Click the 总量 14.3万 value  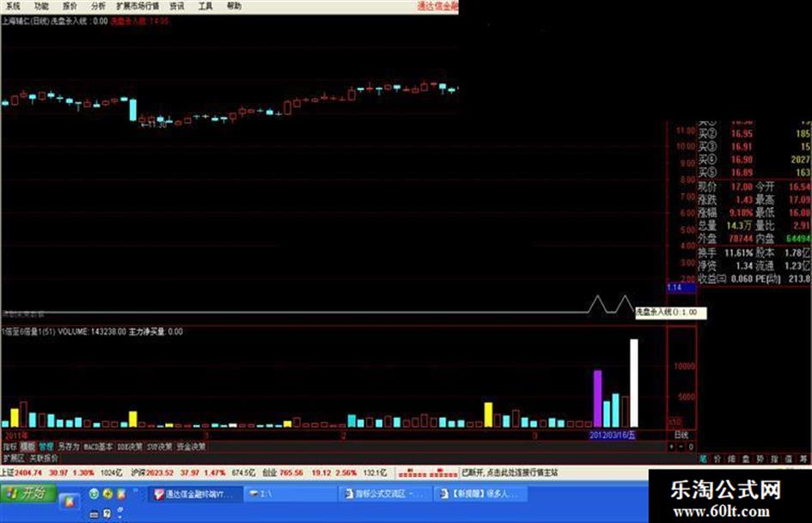click(x=738, y=226)
